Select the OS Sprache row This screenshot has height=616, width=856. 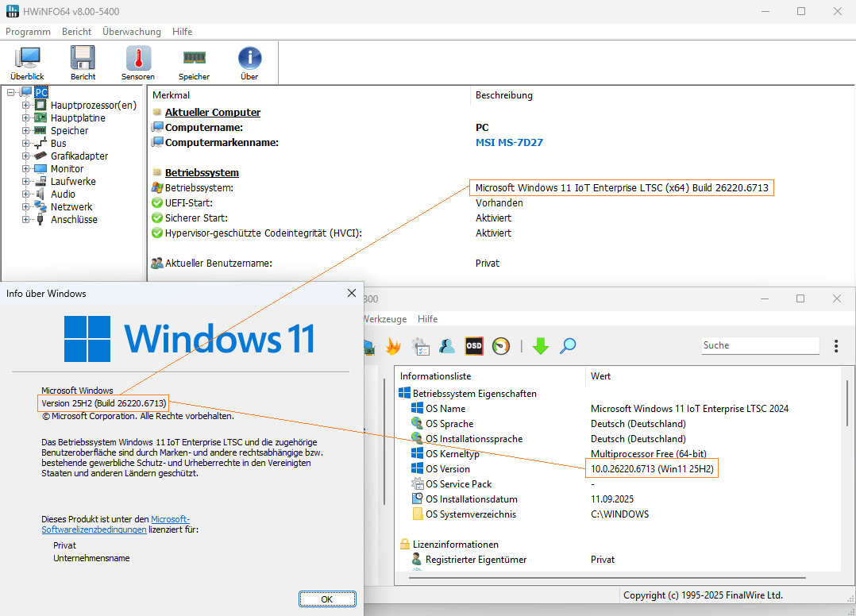click(619, 423)
